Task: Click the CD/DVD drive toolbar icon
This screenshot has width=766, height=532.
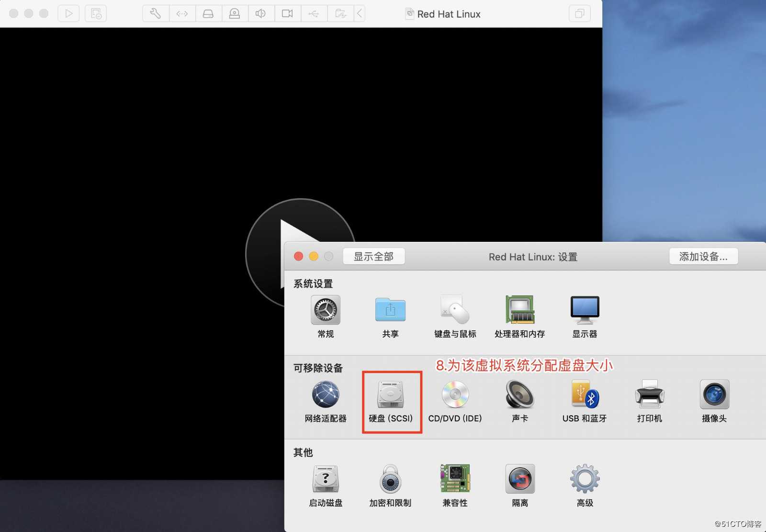Action: click(x=235, y=13)
